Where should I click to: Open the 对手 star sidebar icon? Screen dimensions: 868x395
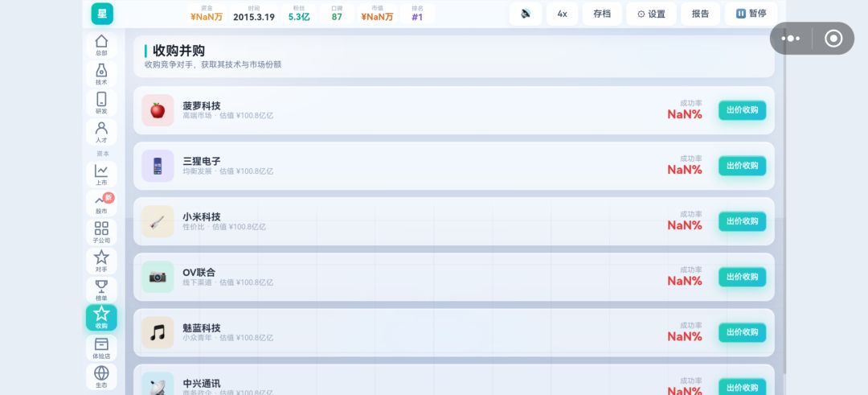coord(101,261)
